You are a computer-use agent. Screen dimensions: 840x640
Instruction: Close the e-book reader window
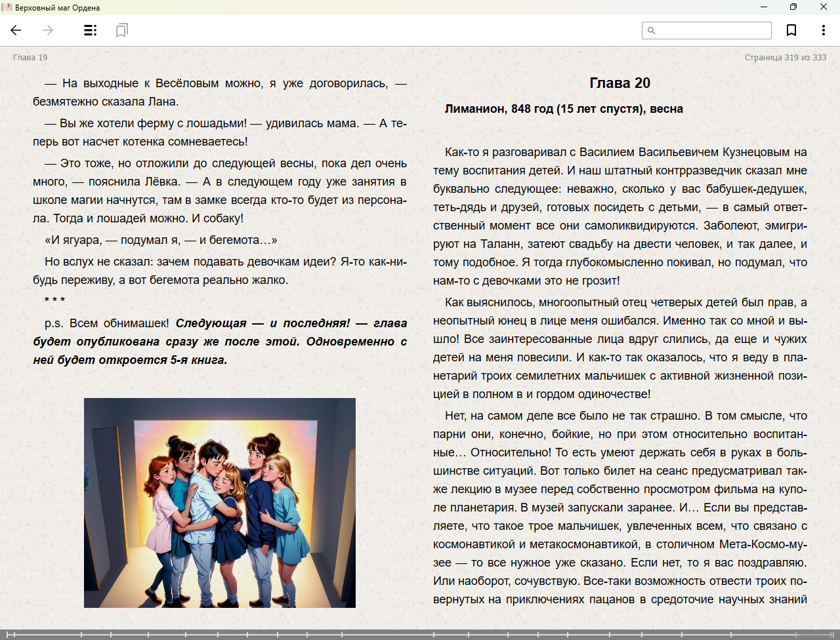823,7
